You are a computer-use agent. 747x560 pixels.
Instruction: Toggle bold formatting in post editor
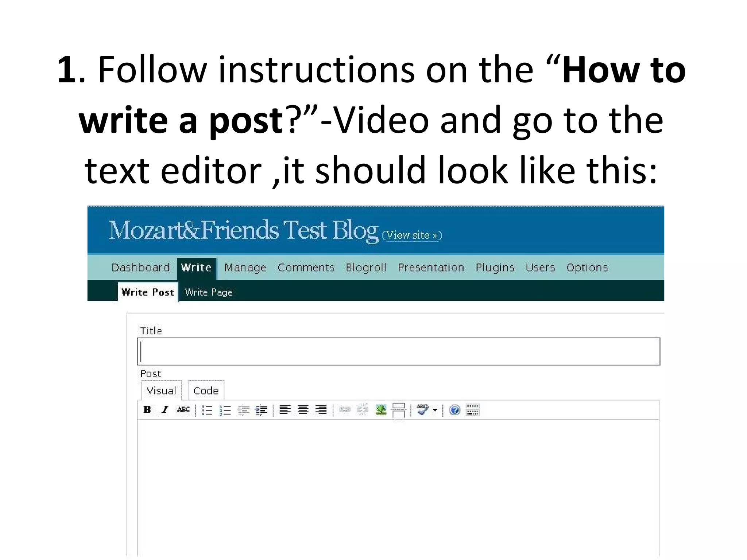tap(147, 410)
